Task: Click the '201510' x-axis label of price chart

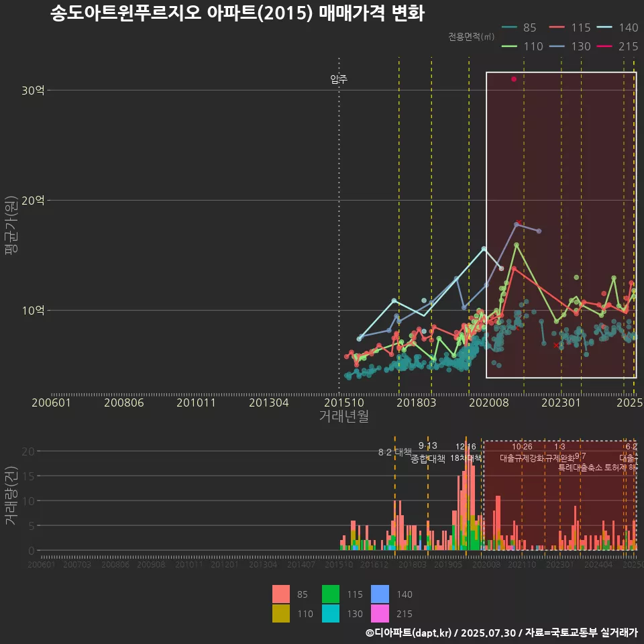Action: pyautogui.click(x=344, y=402)
